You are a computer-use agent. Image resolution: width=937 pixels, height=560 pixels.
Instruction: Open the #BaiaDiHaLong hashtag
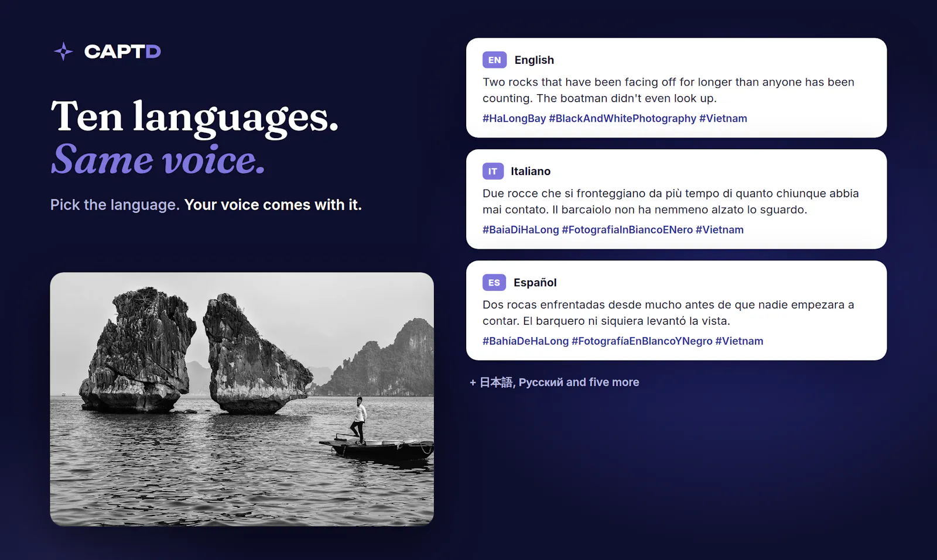(521, 229)
